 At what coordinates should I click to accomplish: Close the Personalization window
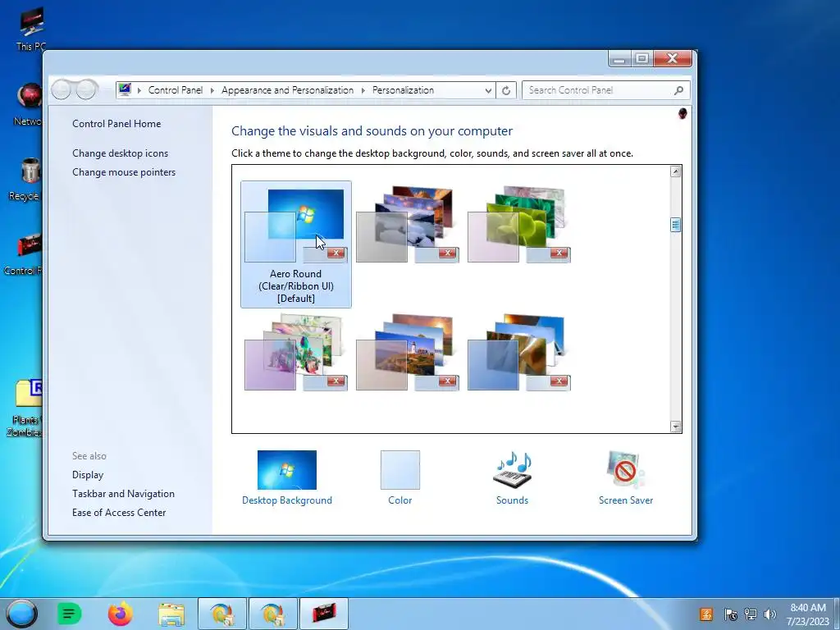click(673, 58)
